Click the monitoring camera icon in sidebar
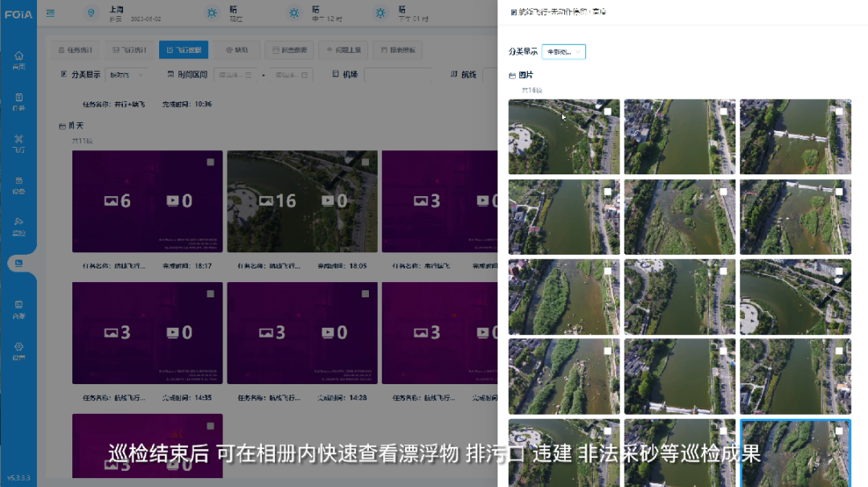 [x=18, y=225]
